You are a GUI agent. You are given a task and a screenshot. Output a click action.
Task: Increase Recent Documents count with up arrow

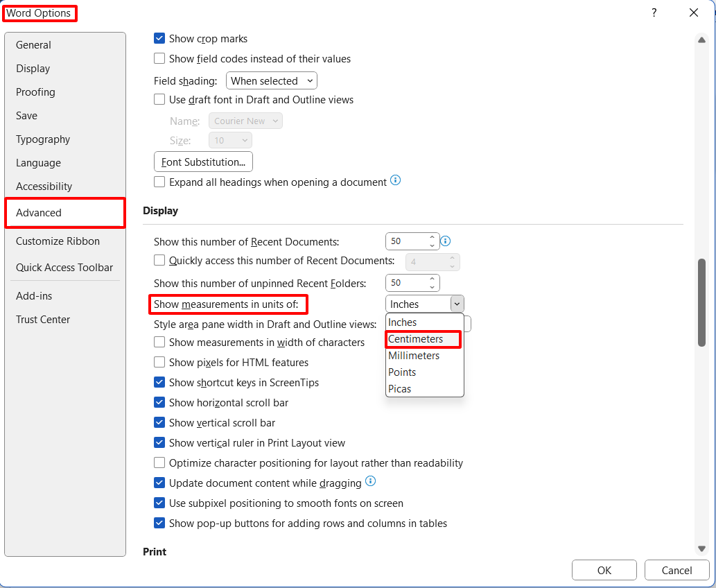coord(432,237)
